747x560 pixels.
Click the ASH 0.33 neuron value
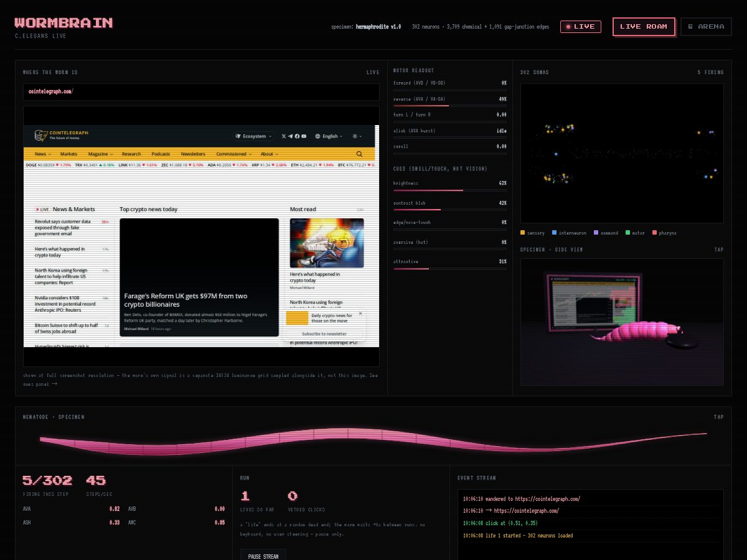coord(115,523)
